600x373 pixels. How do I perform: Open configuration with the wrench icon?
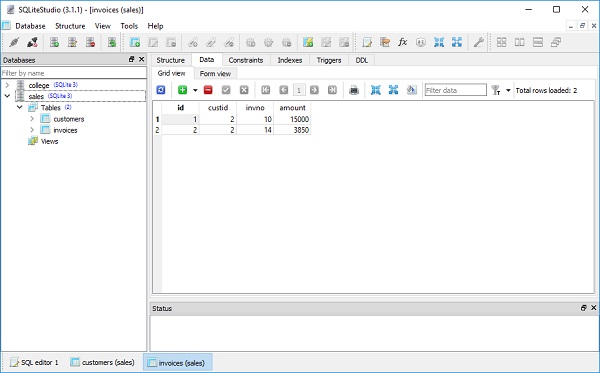click(478, 42)
